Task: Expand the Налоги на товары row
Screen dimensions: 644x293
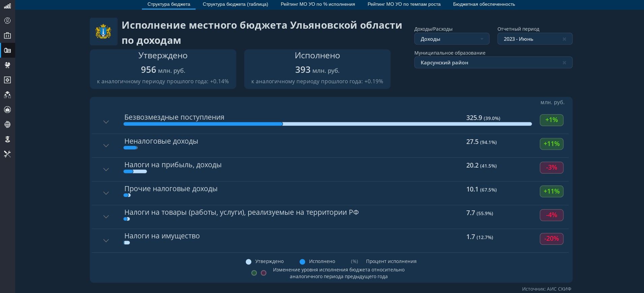Action: pos(106,217)
